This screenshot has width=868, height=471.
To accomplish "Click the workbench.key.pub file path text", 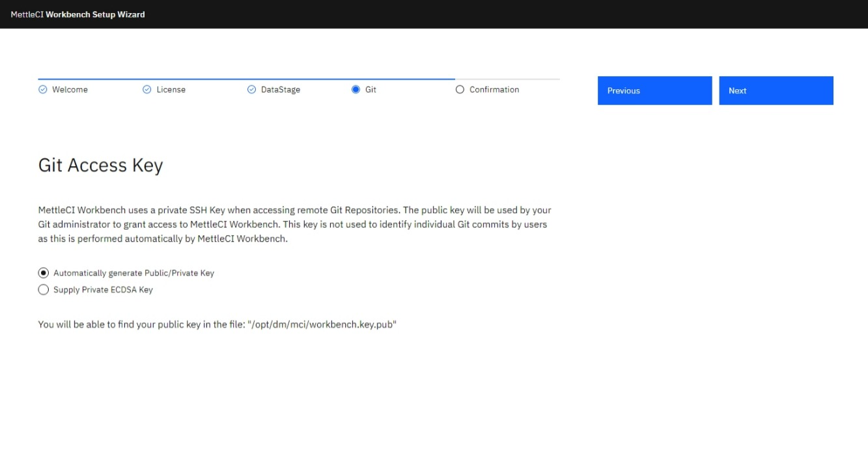I will coord(322,324).
